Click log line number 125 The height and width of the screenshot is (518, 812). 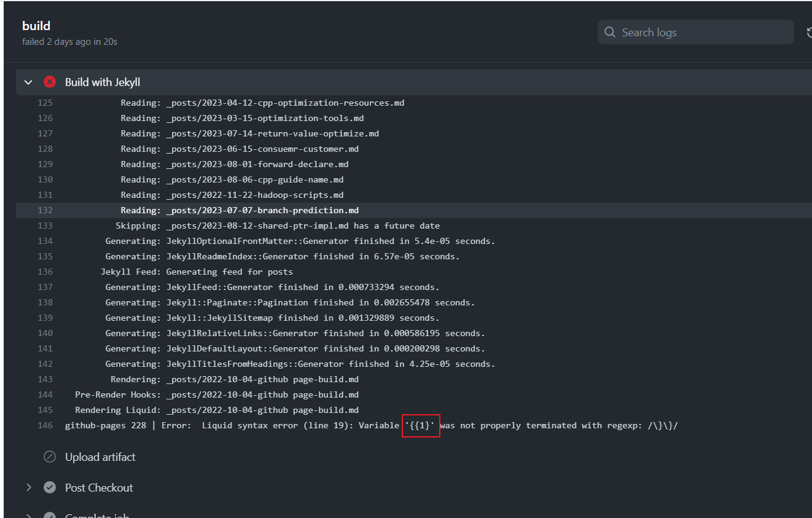[45, 103]
